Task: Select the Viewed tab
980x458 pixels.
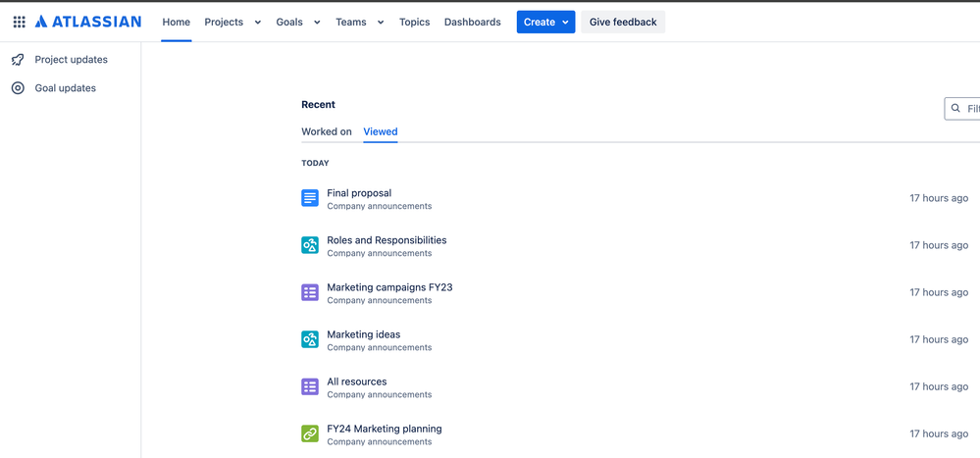Action: 381,131
